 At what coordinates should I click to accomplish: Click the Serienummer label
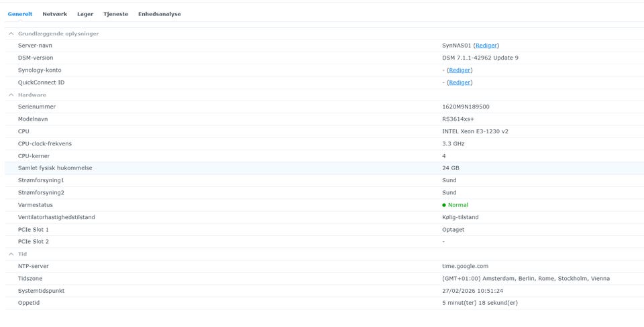tap(36, 107)
